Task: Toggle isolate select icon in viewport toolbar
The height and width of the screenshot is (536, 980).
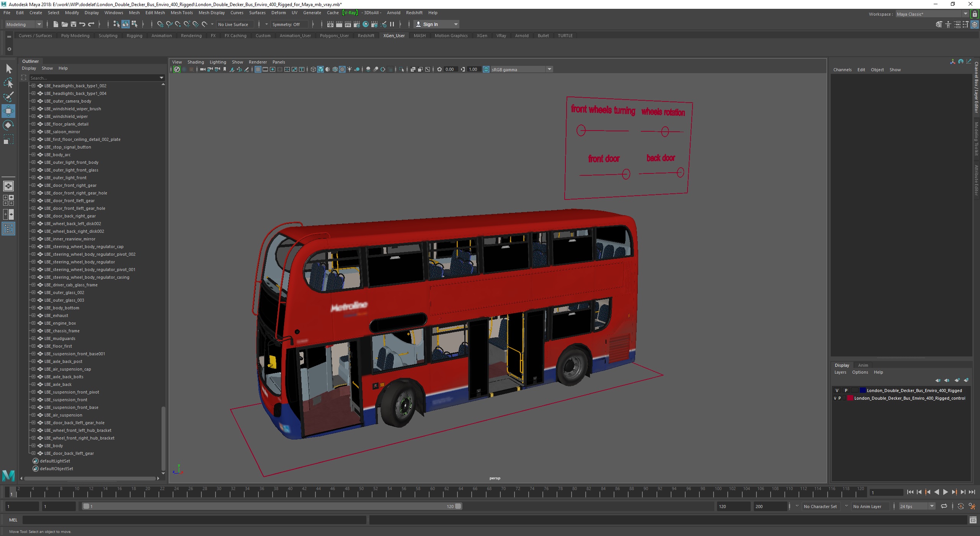Action: 402,69
